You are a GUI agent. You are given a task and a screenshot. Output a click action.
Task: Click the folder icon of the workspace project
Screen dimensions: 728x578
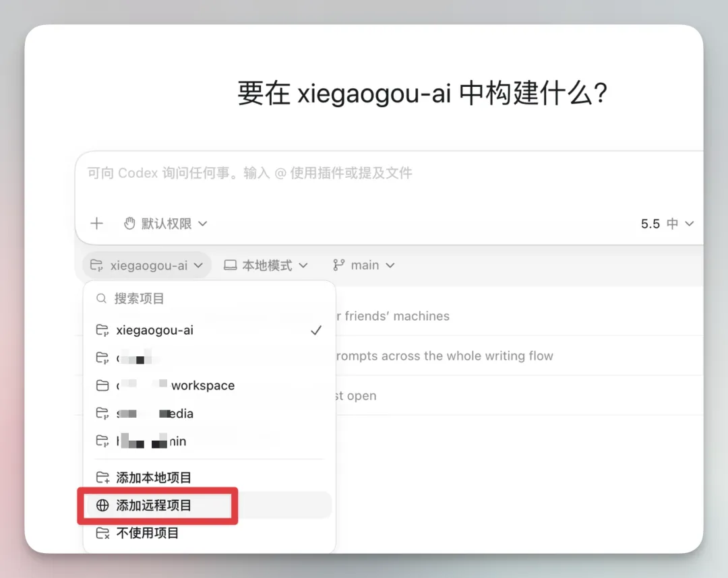(x=102, y=385)
